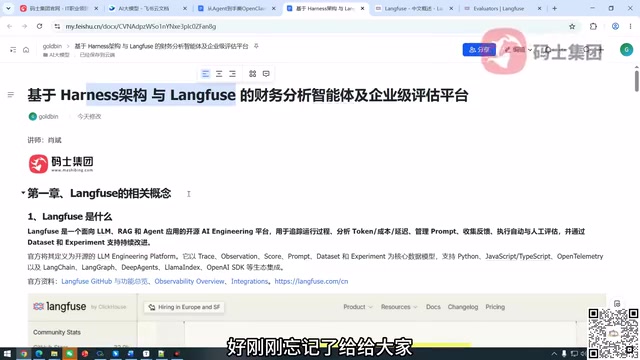Image resolution: width=640 pixels, height=360 pixels.
Task: Open the Product dropdown in langfuse image
Action: [358, 307]
